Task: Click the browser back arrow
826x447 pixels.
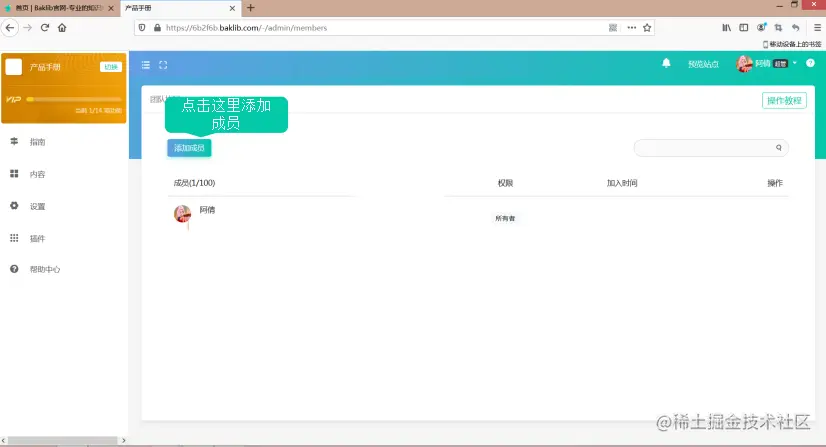Action: [10, 27]
